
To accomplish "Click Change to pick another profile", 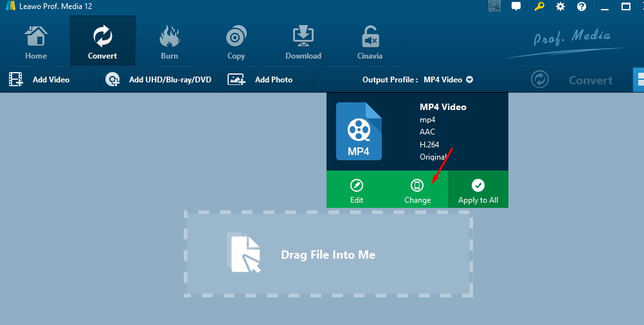I will 417,190.
